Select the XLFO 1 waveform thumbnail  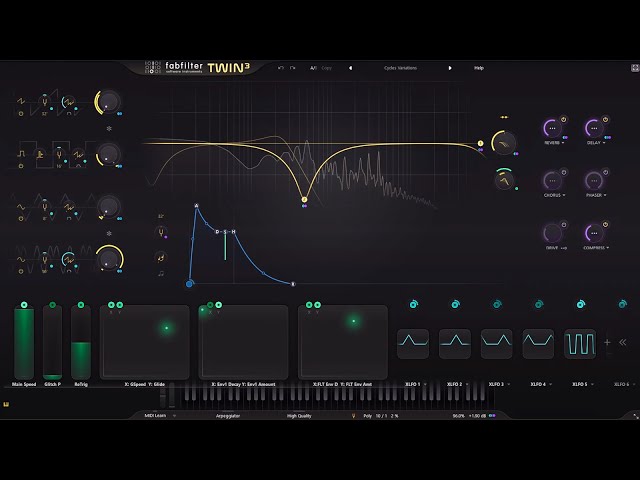tap(413, 343)
